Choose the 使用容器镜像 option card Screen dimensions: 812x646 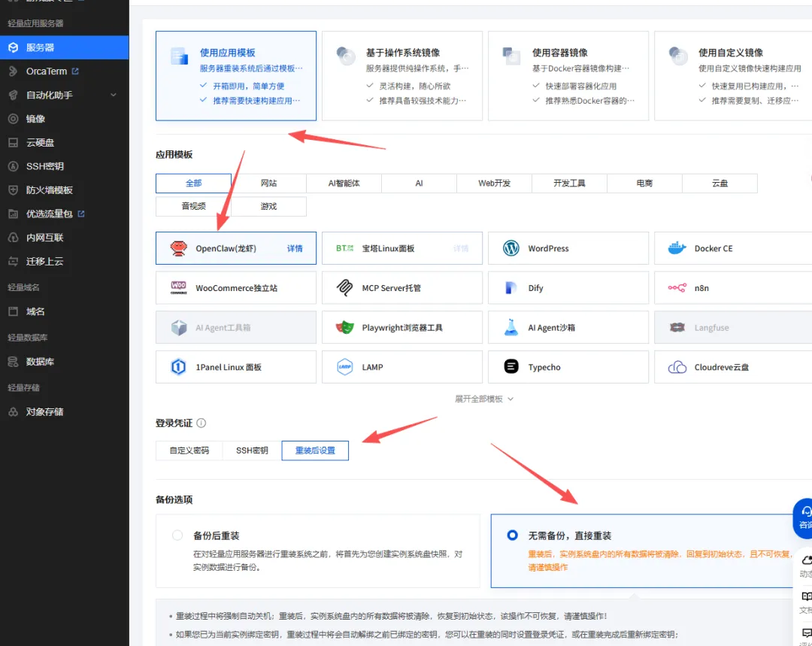(568, 76)
